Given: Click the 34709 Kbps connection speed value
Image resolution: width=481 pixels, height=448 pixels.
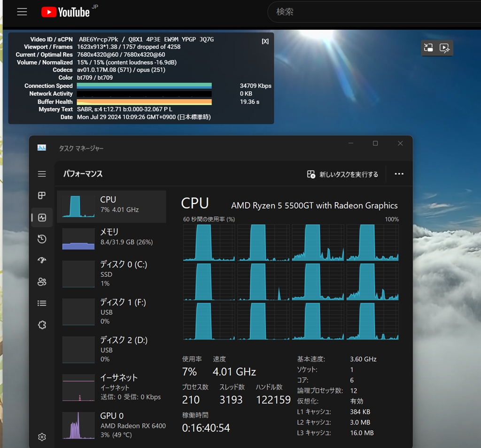Looking at the screenshot, I should click(256, 86).
